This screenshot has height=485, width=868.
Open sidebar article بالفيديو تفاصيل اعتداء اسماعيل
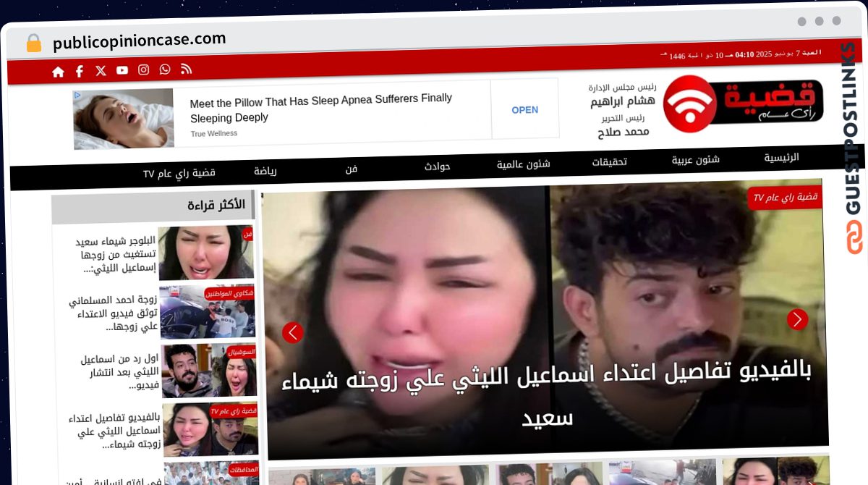pyautogui.click(x=115, y=432)
